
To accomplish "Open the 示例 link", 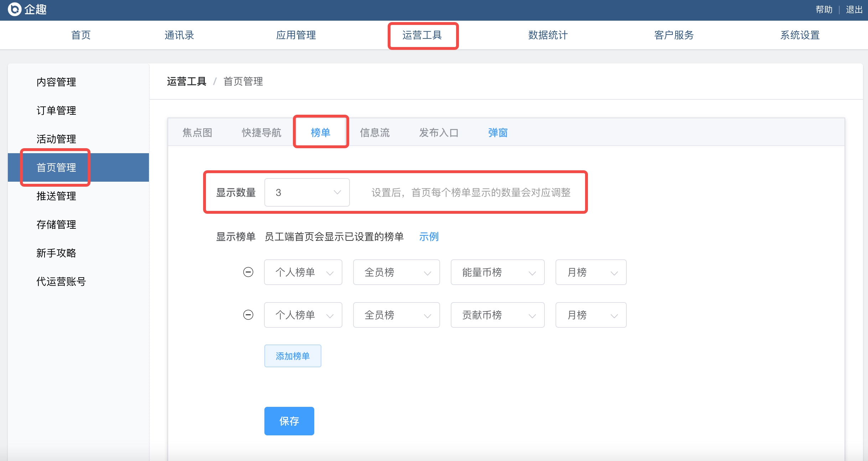I will [x=429, y=237].
